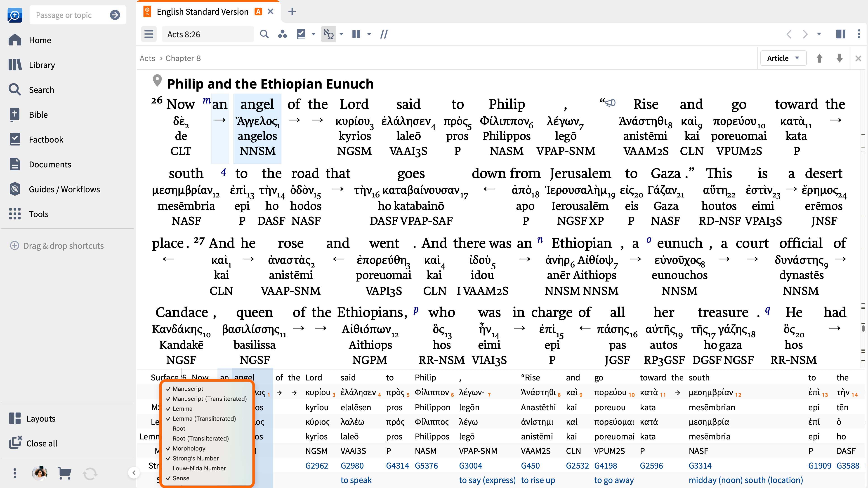Enable the Louw-Nida Number option
Image resolution: width=868 pixels, height=488 pixels.
tap(199, 468)
